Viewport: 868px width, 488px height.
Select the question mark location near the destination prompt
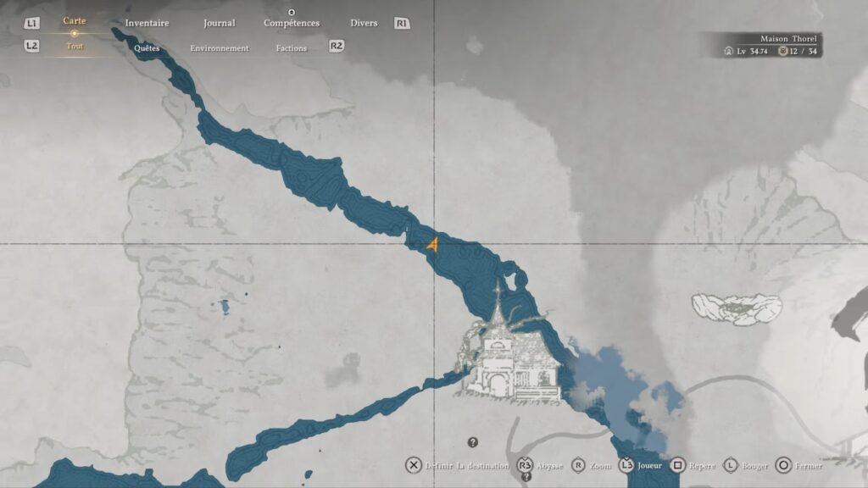pyautogui.click(x=473, y=442)
